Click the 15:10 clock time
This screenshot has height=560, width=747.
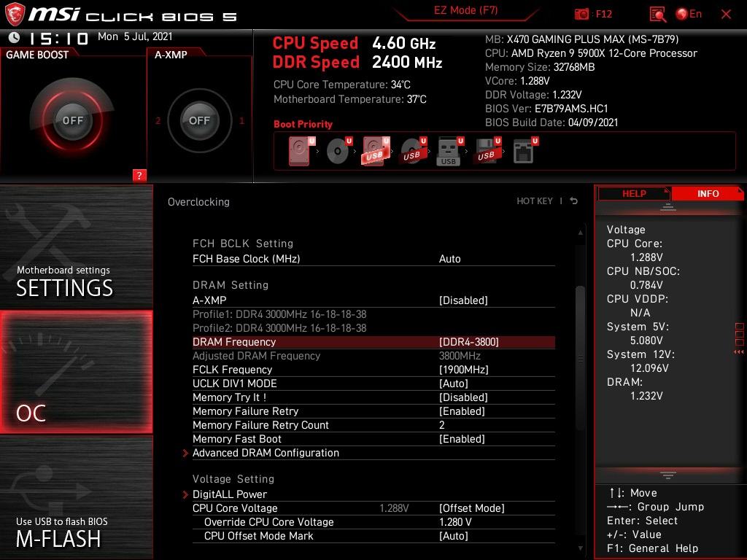tap(58, 38)
